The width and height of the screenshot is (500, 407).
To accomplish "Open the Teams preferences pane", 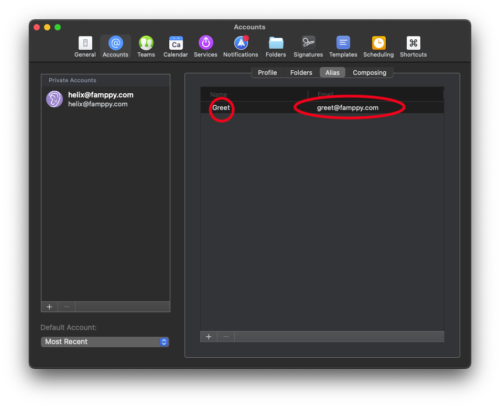I will coord(146,47).
